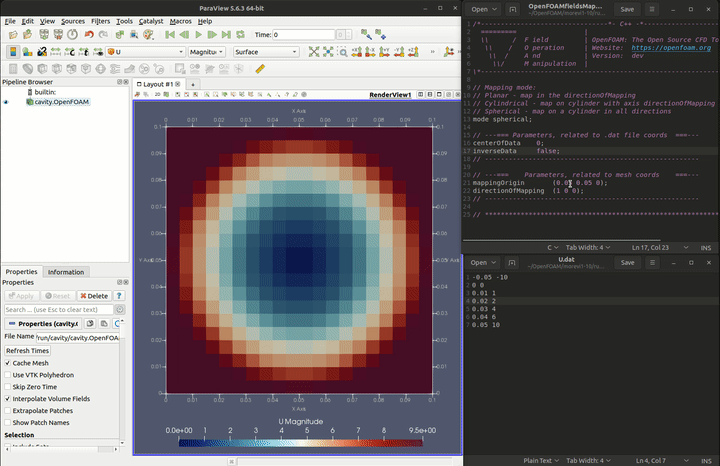Save the U.dat file in editor
720x466 pixels.
point(627,263)
